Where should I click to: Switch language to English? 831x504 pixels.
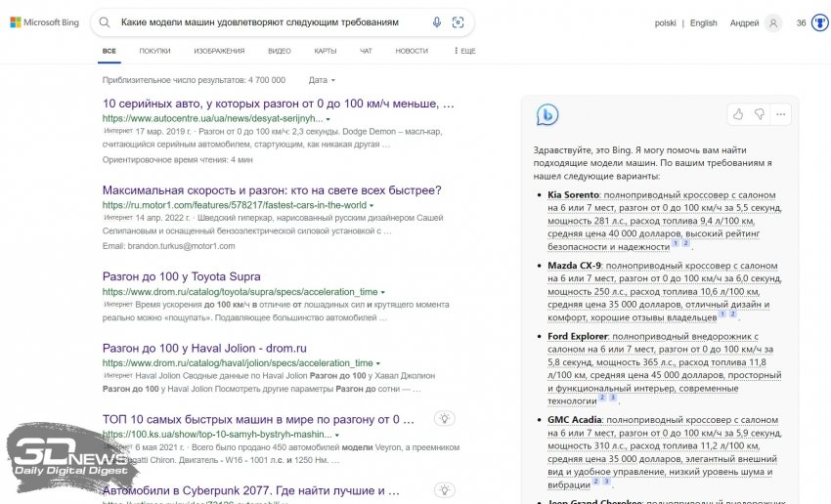tap(703, 22)
